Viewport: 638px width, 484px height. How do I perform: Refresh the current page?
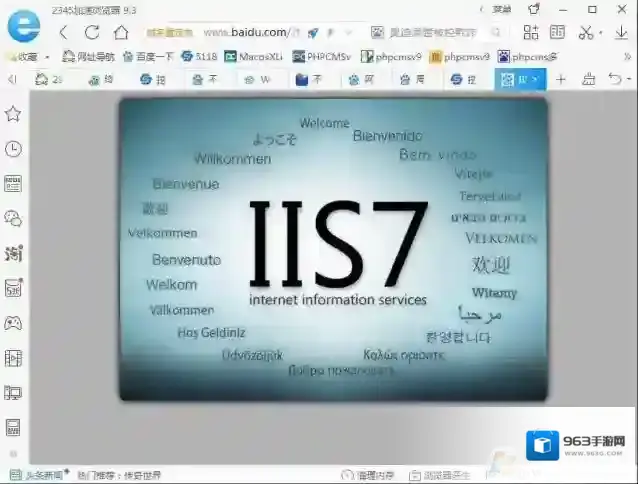(92, 32)
